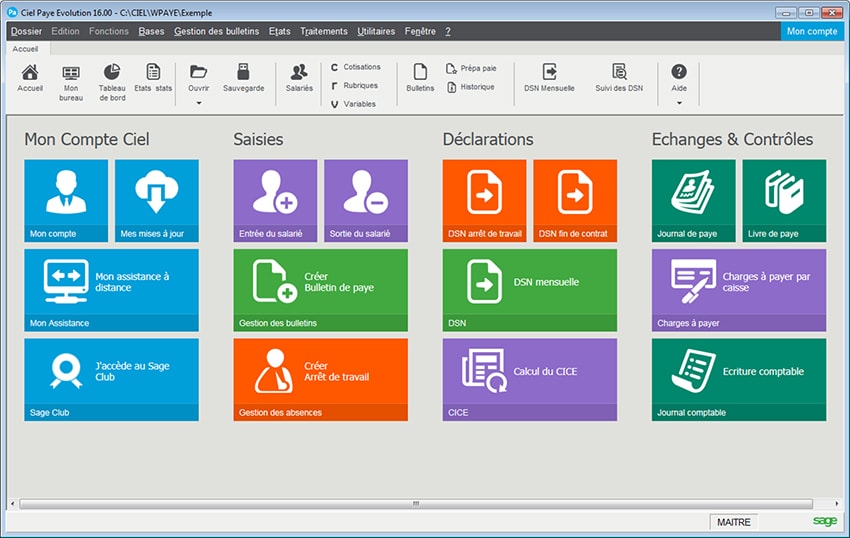This screenshot has height=538, width=850.
Task: Open the Traitements menu
Action: [x=324, y=31]
